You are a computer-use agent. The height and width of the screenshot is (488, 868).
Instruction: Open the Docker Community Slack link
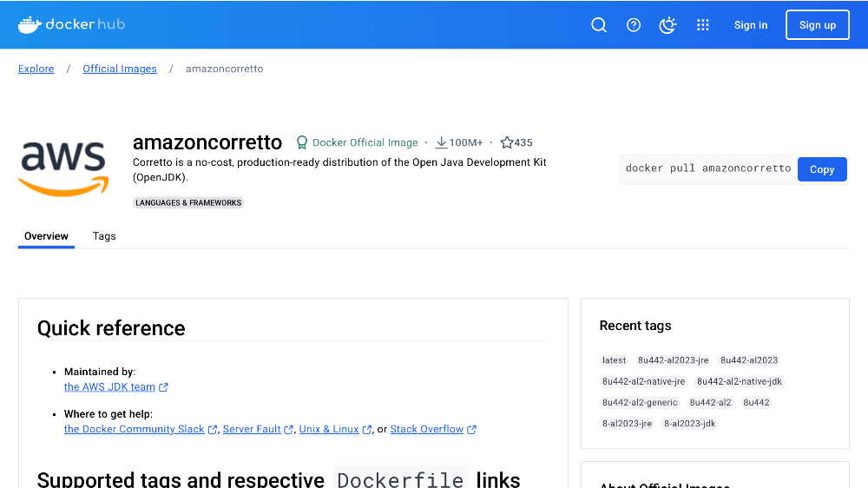click(134, 429)
